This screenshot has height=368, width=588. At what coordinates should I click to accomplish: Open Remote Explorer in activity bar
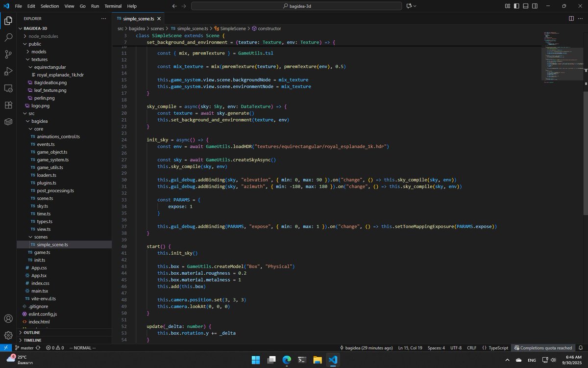[8, 88]
